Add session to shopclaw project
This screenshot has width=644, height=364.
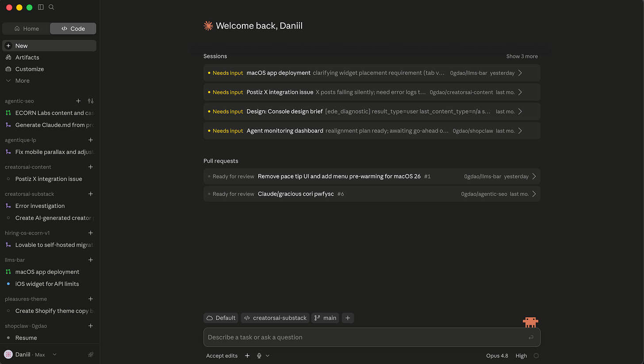(x=91, y=326)
